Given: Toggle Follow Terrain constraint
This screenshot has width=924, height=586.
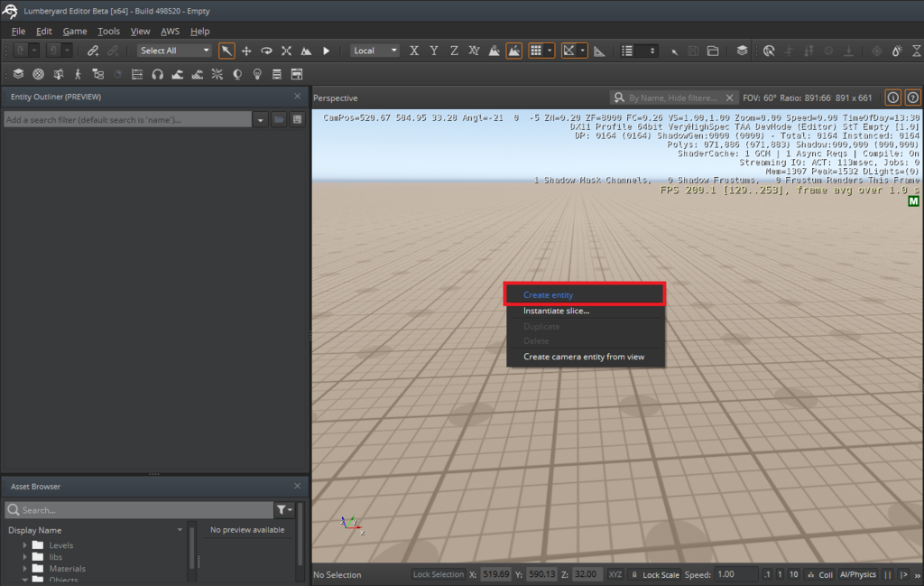Looking at the screenshot, I should coord(494,51).
